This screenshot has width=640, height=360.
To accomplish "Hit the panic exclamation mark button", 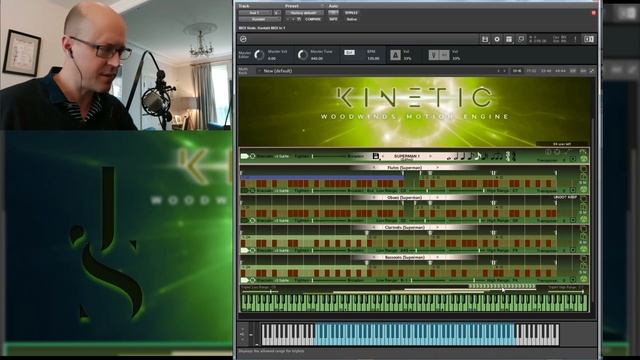I will (x=576, y=39).
